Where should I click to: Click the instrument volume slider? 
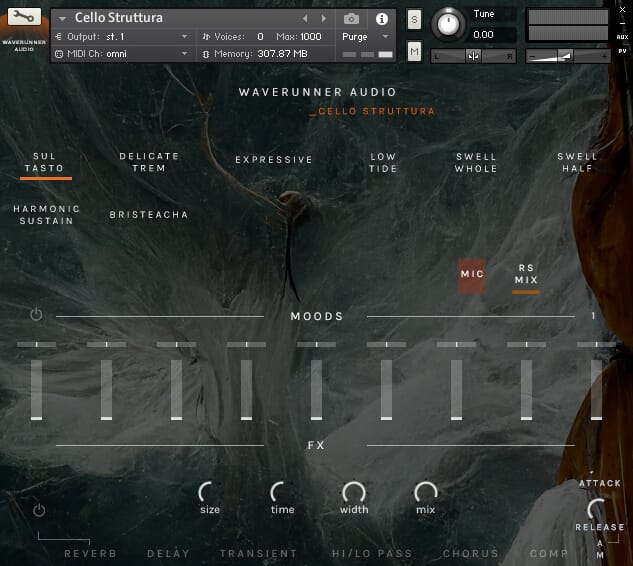click(x=568, y=56)
